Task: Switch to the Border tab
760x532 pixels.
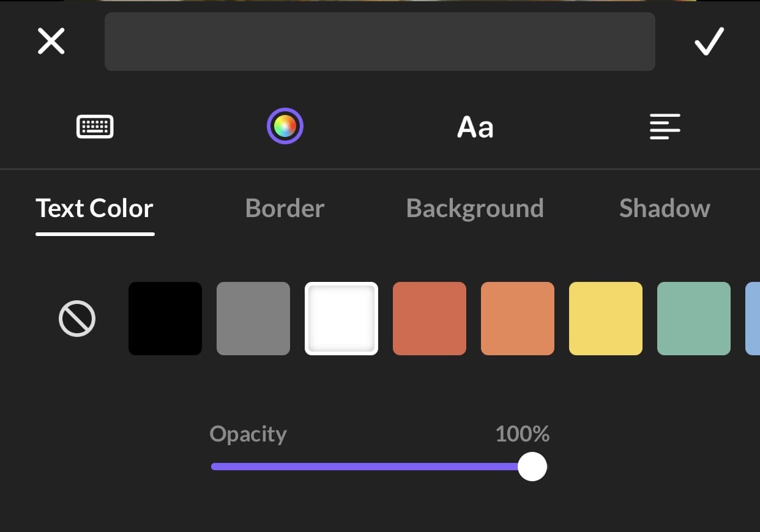Action: 285,209
